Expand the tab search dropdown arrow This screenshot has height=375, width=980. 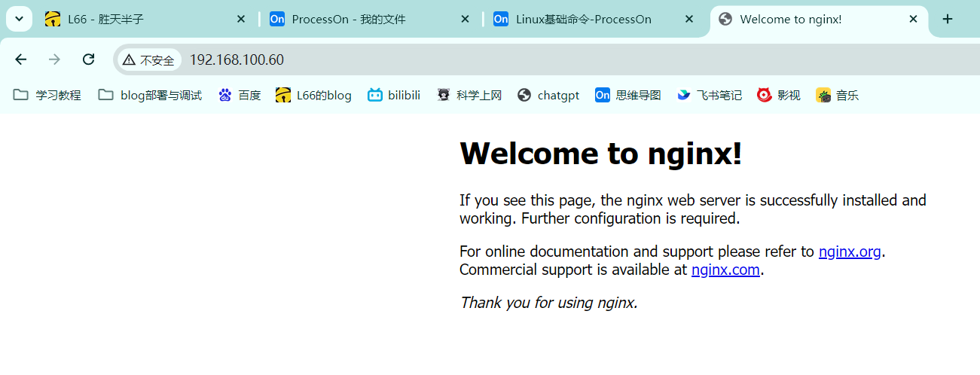pyautogui.click(x=19, y=19)
